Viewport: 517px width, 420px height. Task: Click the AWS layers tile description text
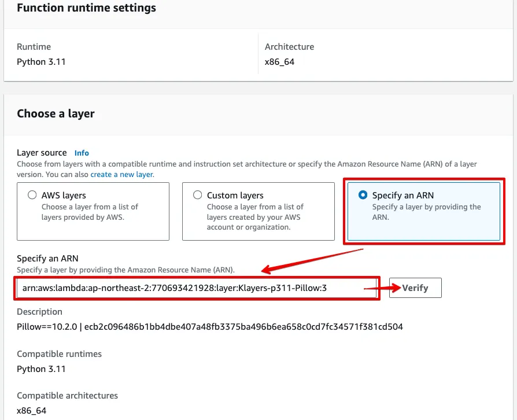coord(90,212)
